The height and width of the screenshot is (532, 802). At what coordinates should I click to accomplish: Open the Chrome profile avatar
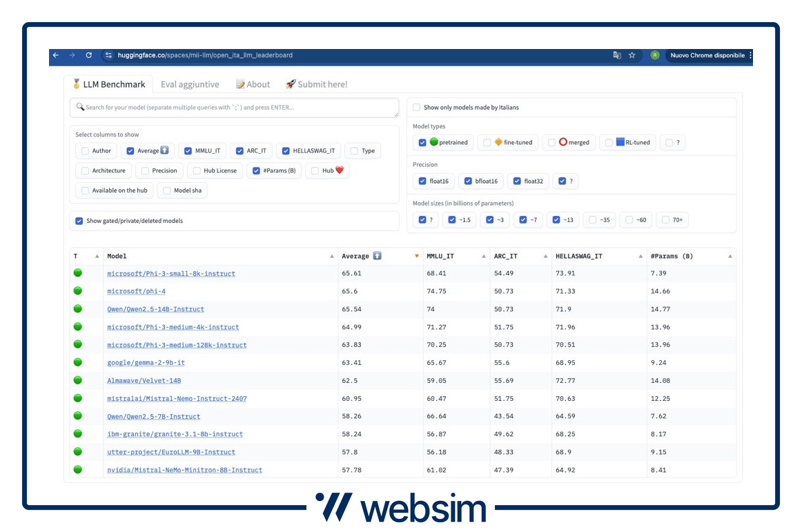coord(654,55)
